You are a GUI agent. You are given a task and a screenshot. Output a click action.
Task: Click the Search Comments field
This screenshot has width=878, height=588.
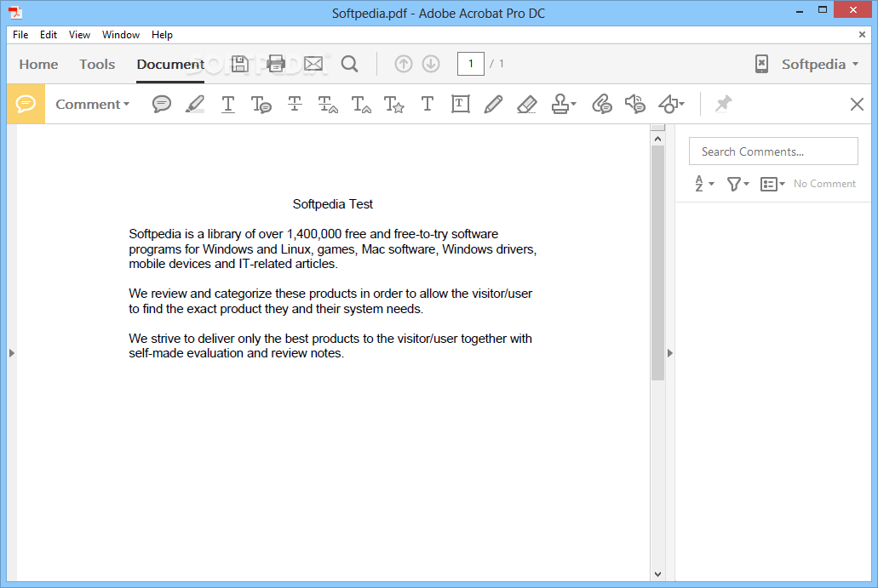(773, 151)
